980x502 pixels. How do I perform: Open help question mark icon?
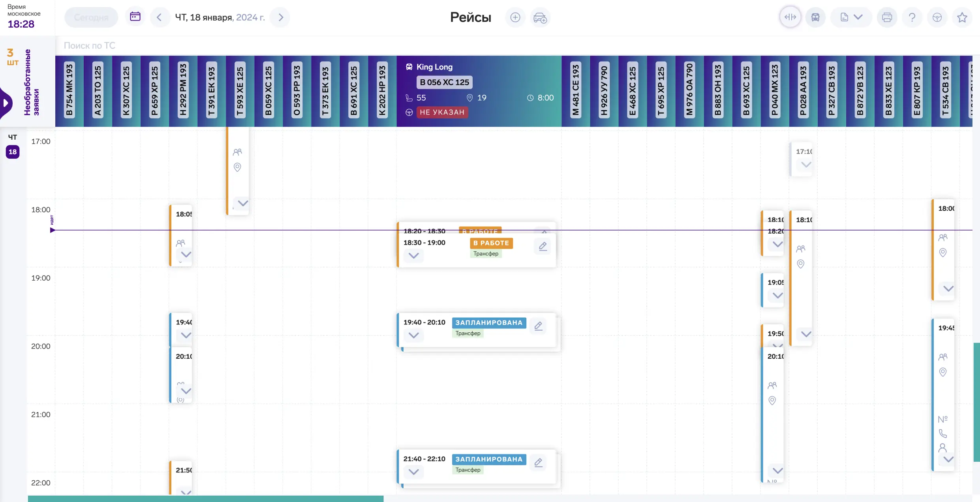[x=912, y=17]
